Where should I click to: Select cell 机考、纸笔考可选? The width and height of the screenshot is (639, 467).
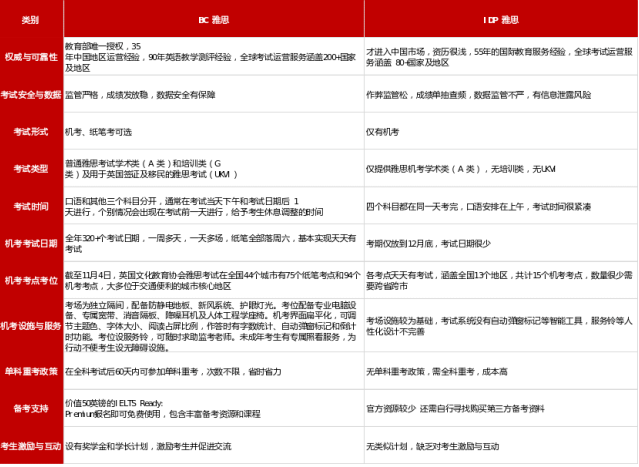[214, 131]
